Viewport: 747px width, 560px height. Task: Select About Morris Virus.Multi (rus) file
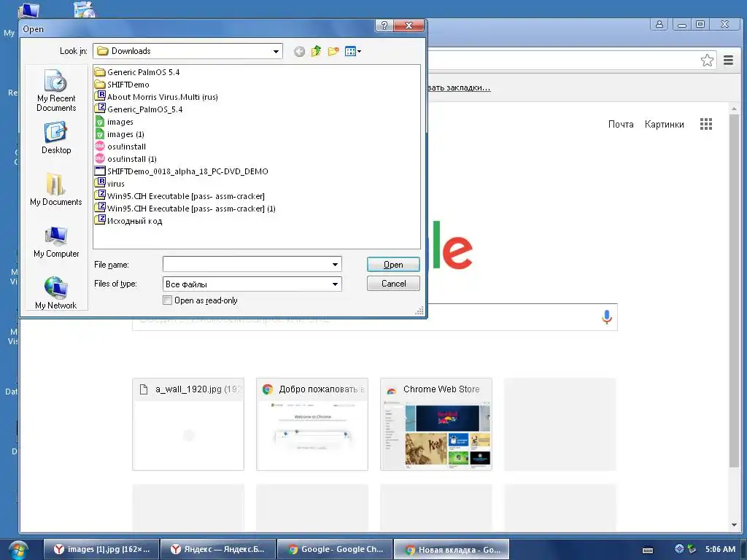tap(156, 97)
